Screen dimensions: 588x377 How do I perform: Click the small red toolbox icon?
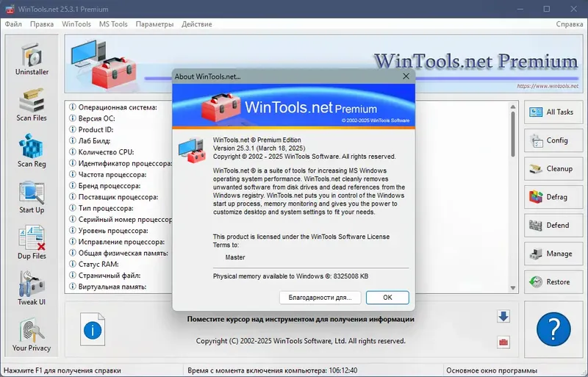[503, 342]
